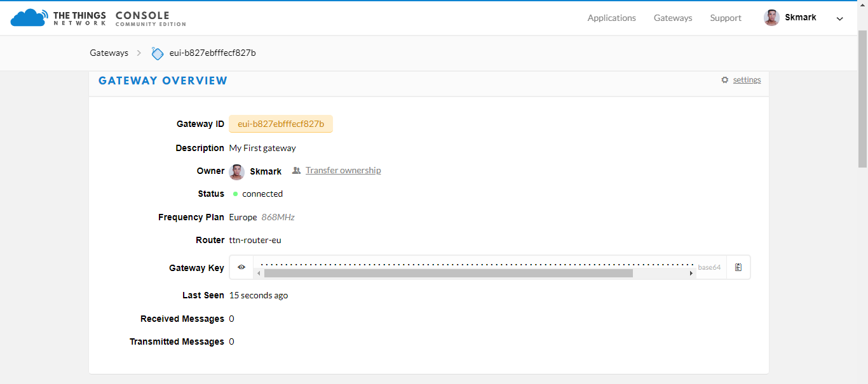Click the status text connected
This screenshot has height=384, width=868.
[x=262, y=194]
